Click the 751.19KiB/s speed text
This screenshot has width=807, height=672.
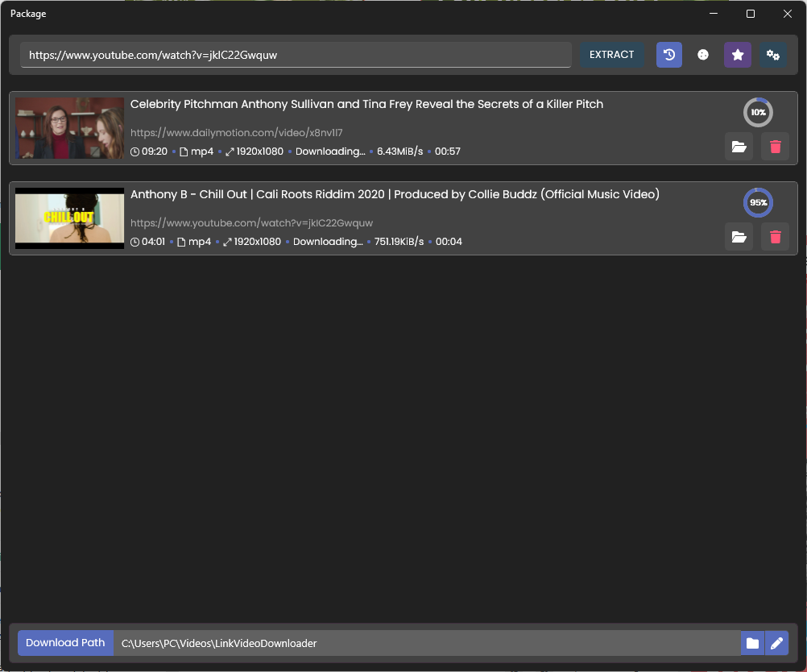399,242
